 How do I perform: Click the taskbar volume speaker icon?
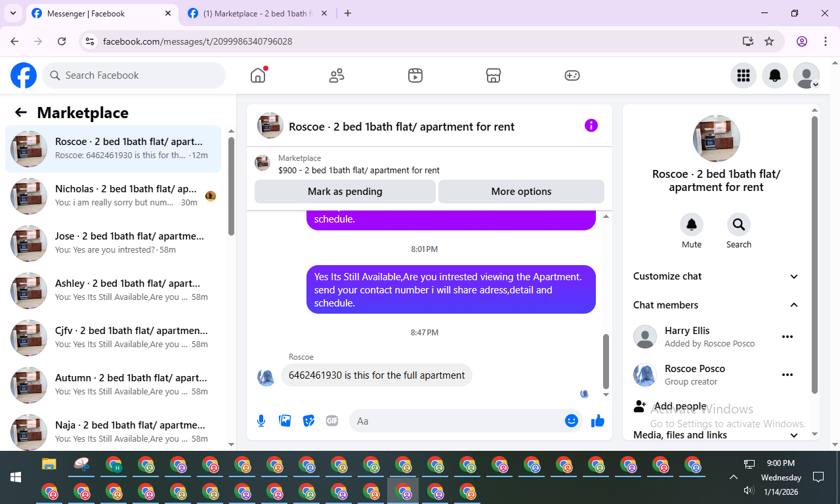[x=749, y=490]
